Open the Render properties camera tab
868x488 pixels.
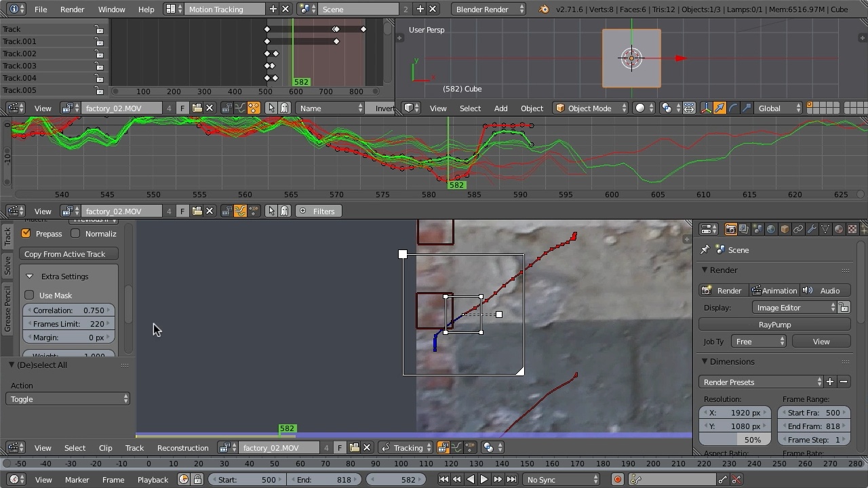click(730, 229)
